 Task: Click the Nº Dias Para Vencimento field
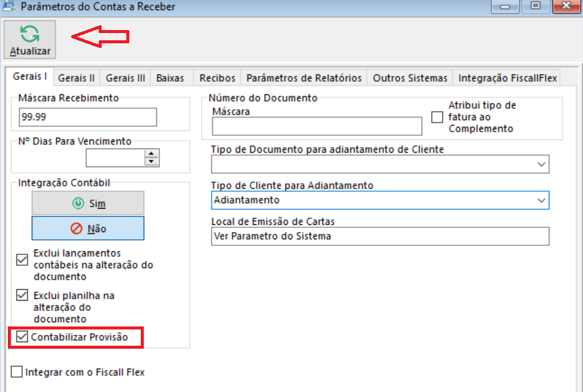point(116,158)
